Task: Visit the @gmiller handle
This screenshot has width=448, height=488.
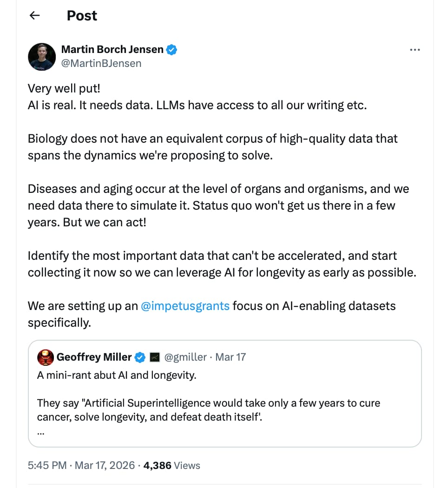Action: (186, 357)
